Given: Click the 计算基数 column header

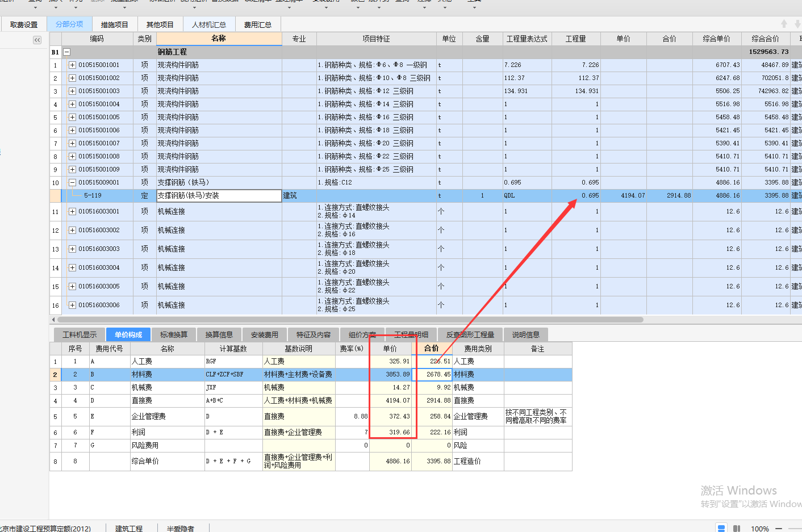Looking at the screenshot, I should 233,349.
